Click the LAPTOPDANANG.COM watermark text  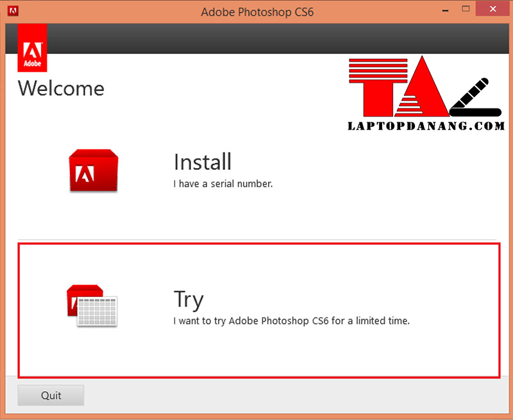click(x=426, y=126)
